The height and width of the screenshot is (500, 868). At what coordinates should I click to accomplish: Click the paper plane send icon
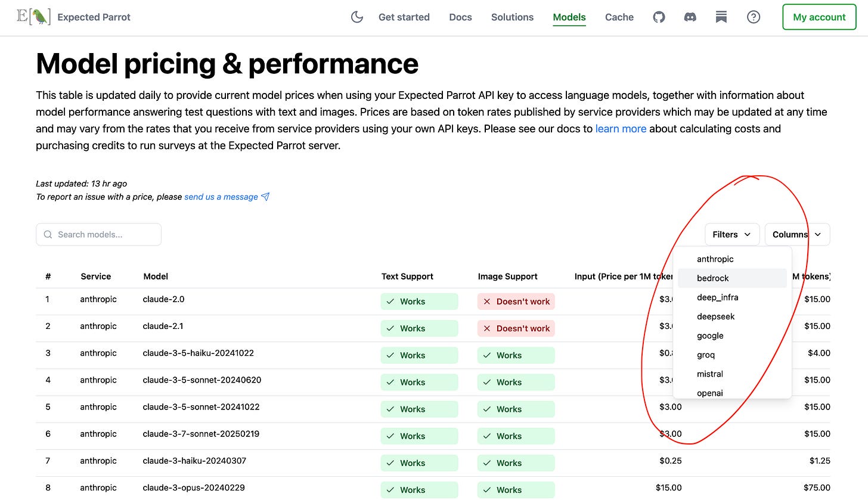[265, 197]
